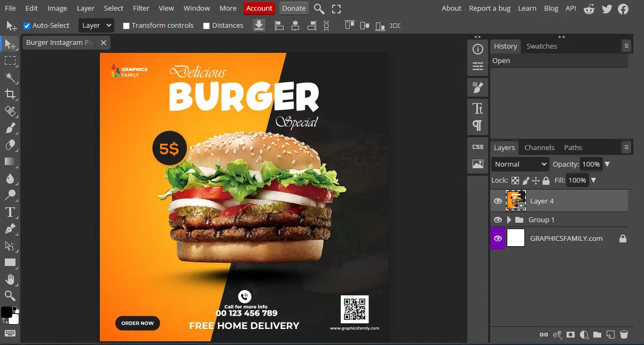Open the Character panel icon

(x=478, y=108)
